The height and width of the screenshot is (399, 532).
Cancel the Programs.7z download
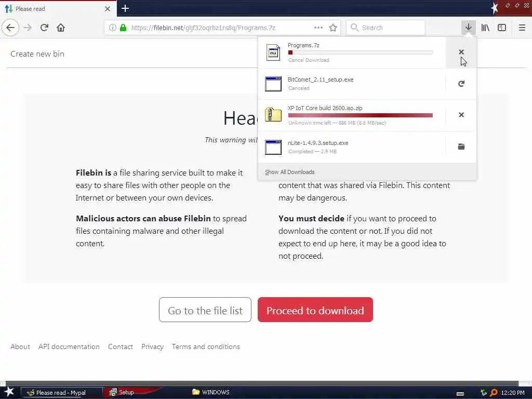click(x=461, y=52)
